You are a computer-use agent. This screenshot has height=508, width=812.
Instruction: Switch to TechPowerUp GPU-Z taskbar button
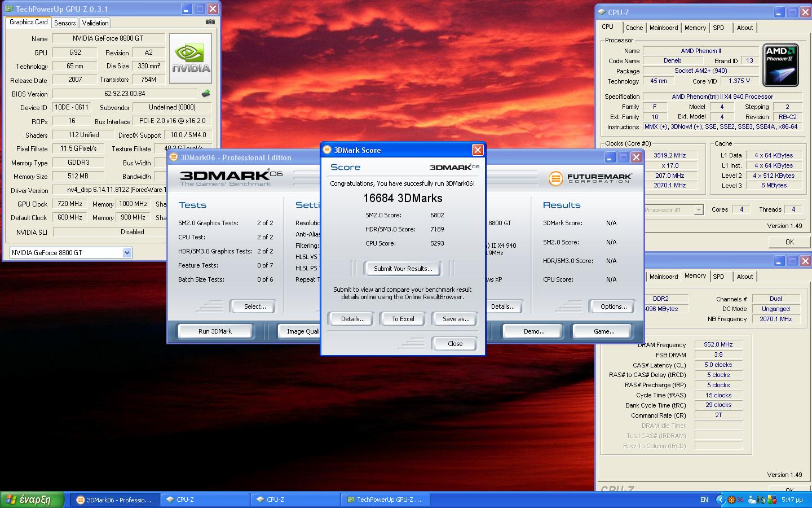386,500
